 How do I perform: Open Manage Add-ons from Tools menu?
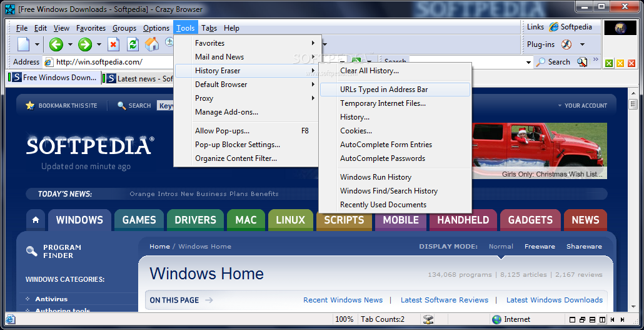tap(246, 112)
